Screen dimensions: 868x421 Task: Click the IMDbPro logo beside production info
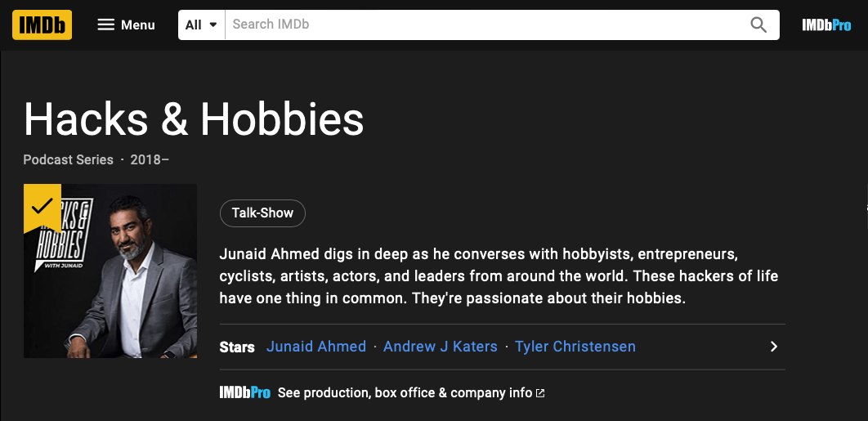(244, 393)
